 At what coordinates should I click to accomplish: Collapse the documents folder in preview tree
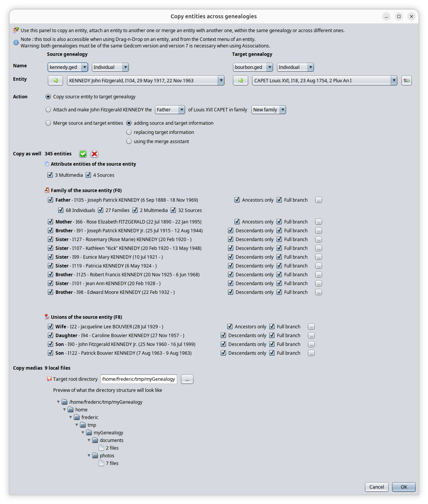(x=89, y=440)
